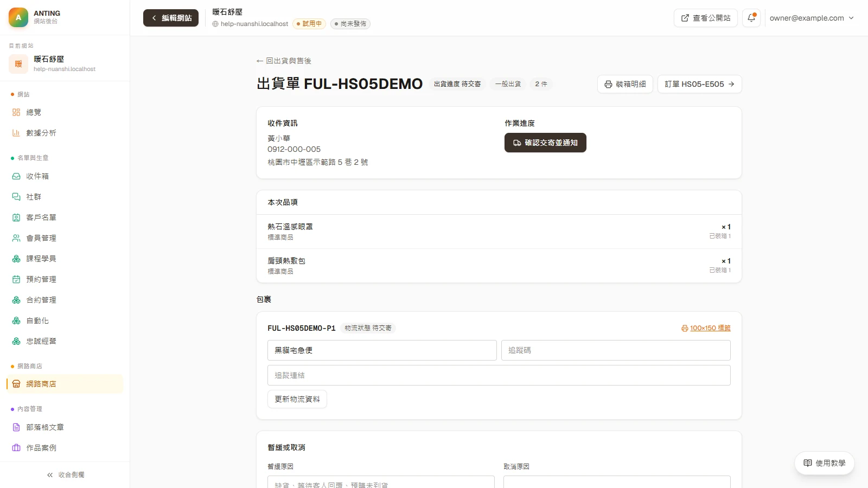Open 使用教學 tutorial button
Image resolution: width=868 pixels, height=488 pixels.
coord(825,463)
